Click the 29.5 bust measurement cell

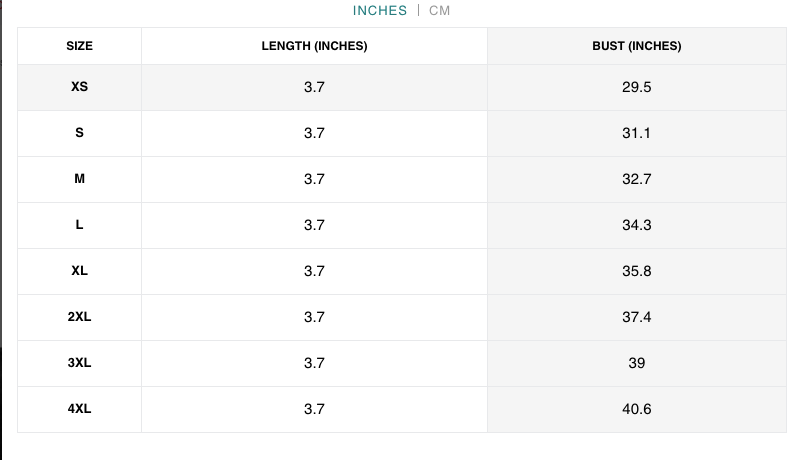click(636, 87)
